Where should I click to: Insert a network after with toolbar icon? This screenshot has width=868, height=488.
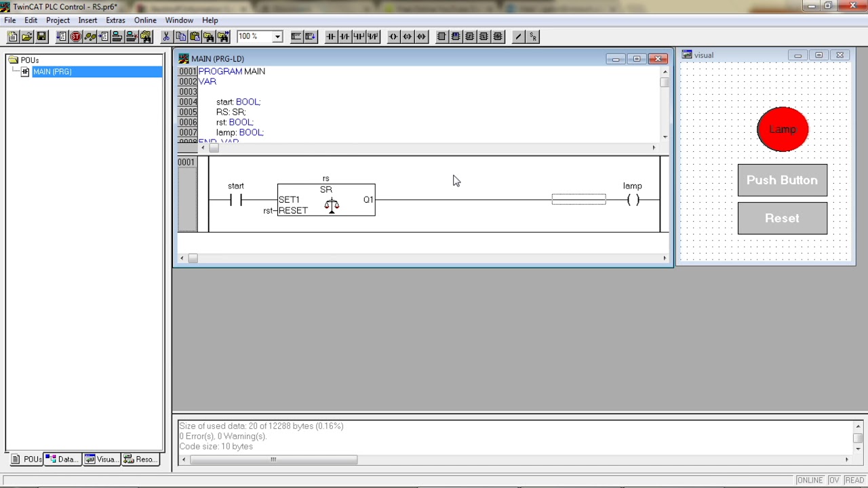tap(311, 37)
